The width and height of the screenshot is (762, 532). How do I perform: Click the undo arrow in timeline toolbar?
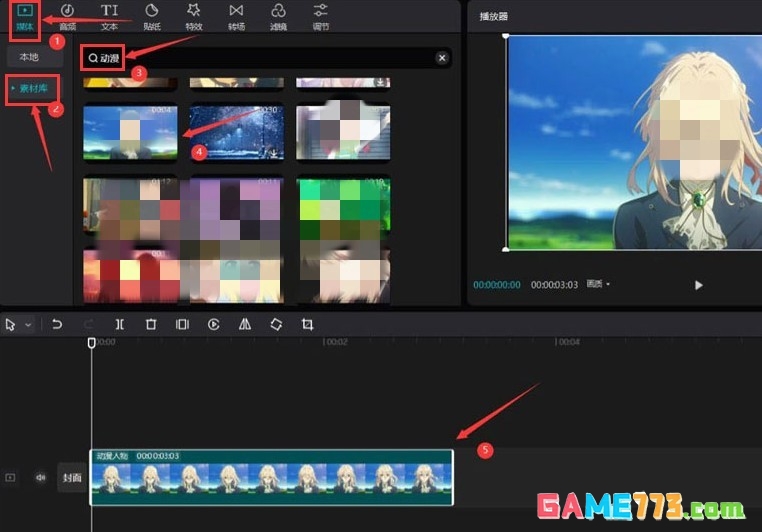point(57,325)
